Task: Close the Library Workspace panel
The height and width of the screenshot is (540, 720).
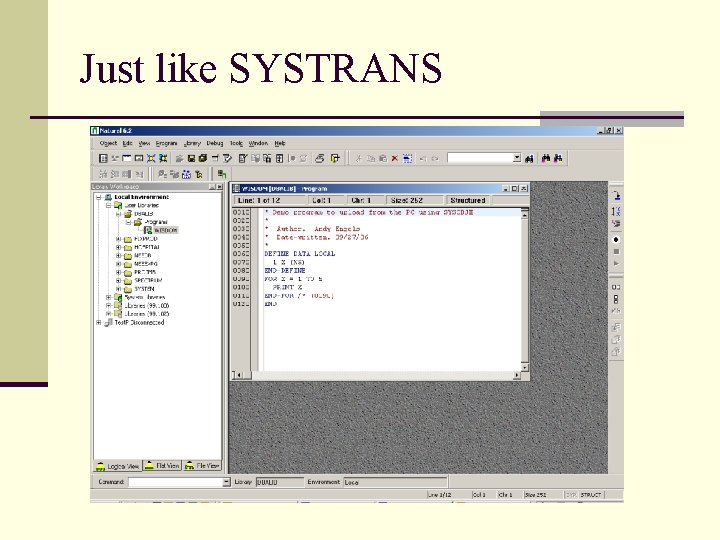Action: tap(219, 187)
